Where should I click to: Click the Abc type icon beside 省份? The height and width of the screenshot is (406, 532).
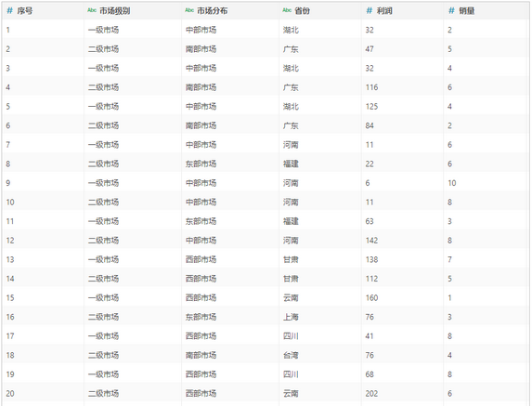coord(287,10)
